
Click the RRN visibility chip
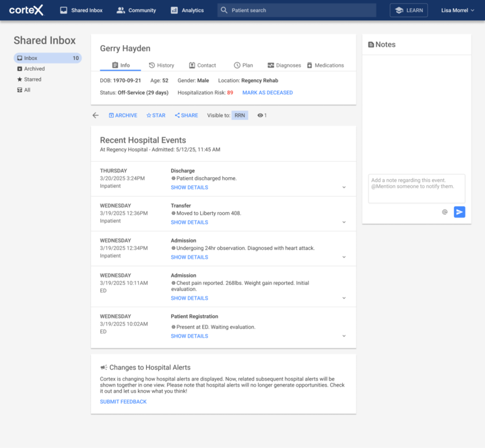pyautogui.click(x=240, y=115)
